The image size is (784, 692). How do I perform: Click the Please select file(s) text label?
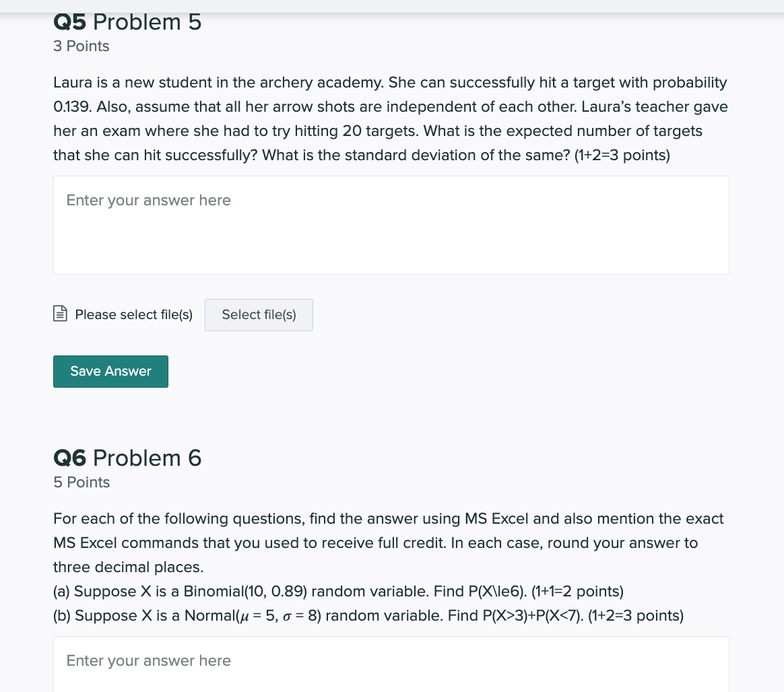[x=133, y=314]
